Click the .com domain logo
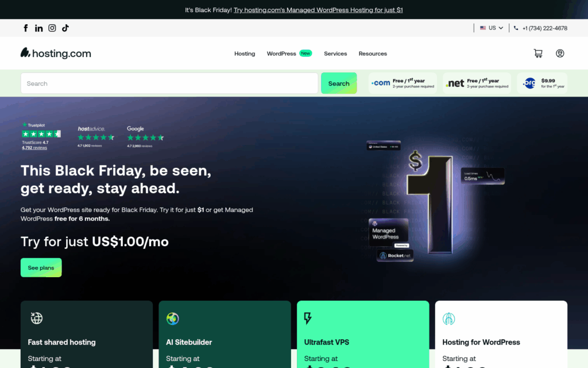The image size is (588, 368). (x=381, y=83)
